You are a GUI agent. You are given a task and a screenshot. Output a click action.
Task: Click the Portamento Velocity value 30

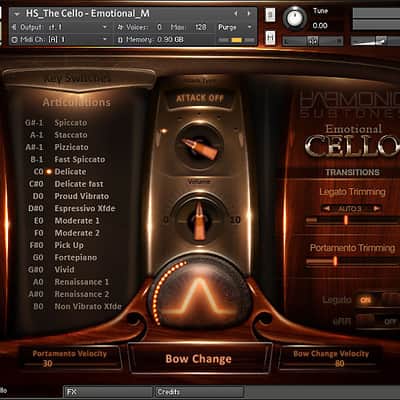point(47,363)
